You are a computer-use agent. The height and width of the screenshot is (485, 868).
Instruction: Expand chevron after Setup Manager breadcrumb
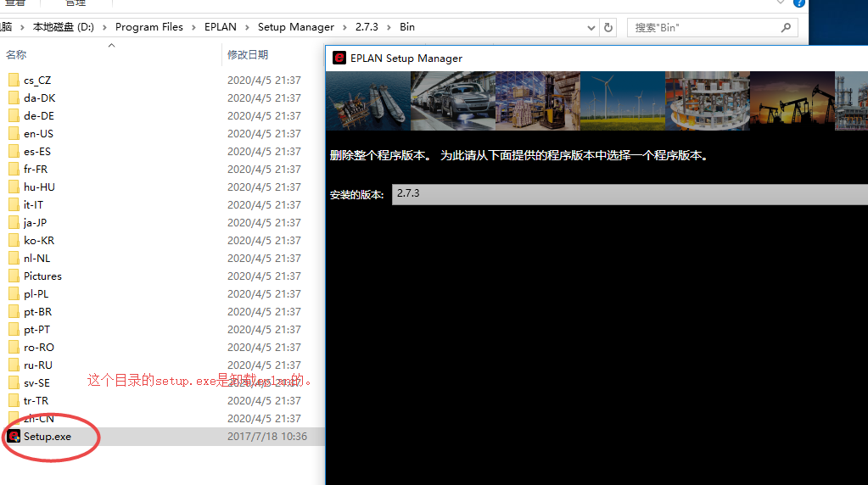pyautogui.click(x=344, y=27)
